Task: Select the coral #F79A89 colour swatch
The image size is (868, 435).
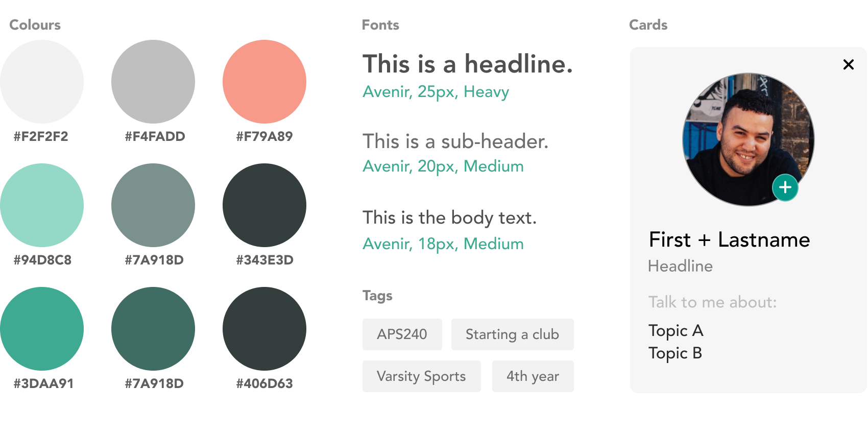Action: coord(264,82)
